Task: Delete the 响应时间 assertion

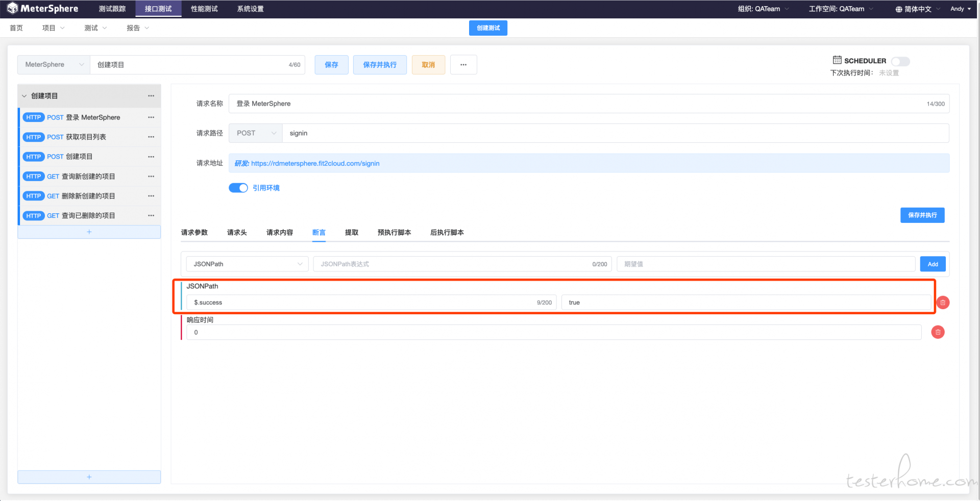Action: coord(938,332)
